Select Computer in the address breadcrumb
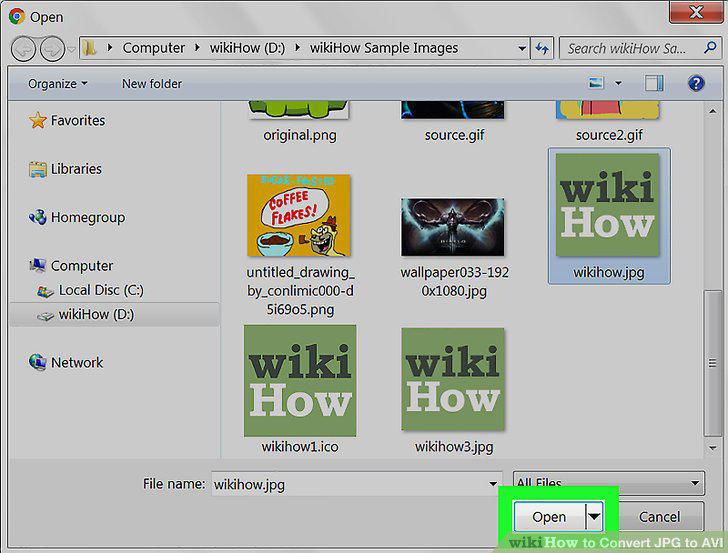Screen dimensions: 728x553 pos(153,48)
